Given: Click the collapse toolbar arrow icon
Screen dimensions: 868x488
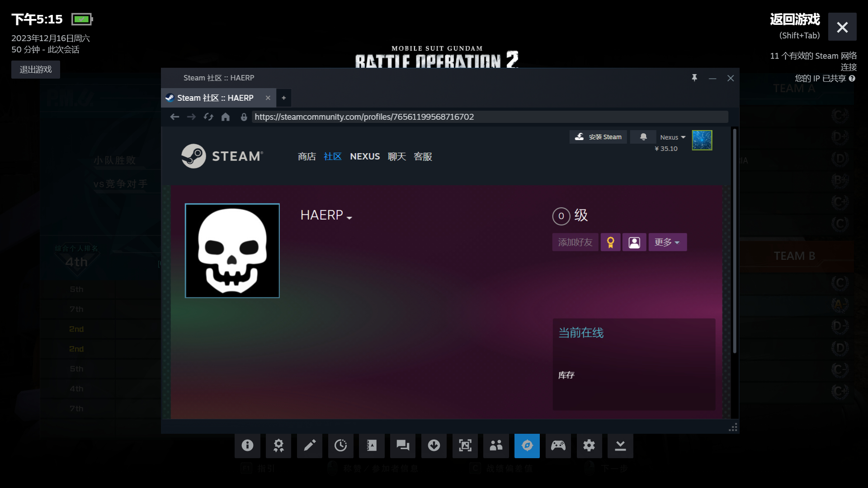Looking at the screenshot, I should coord(620,446).
